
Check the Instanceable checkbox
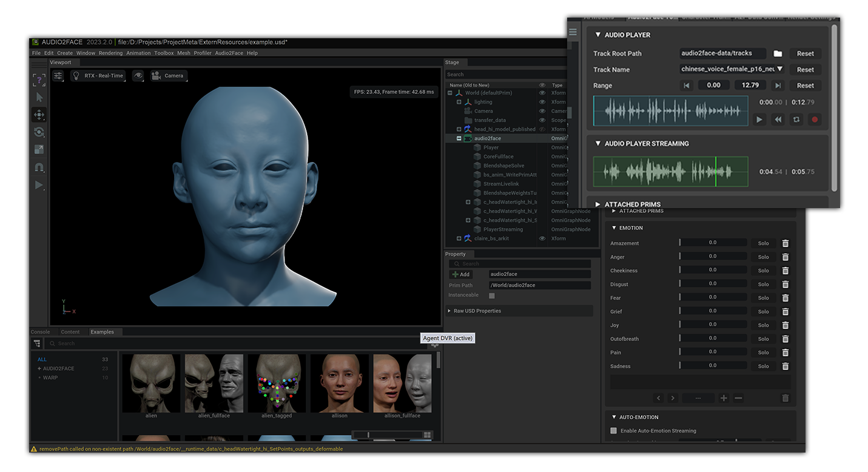pyautogui.click(x=492, y=295)
